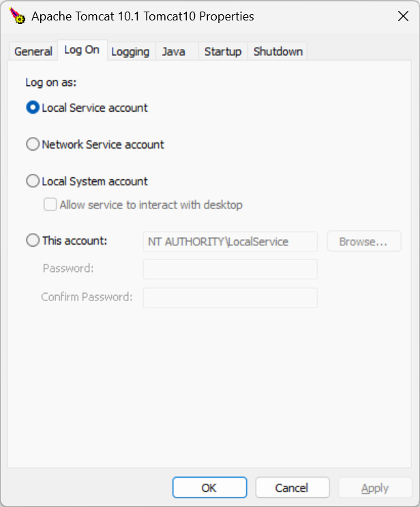Viewport: 420px width, 507px height.
Task: Switch to the Startup tab
Action: pyautogui.click(x=223, y=52)
